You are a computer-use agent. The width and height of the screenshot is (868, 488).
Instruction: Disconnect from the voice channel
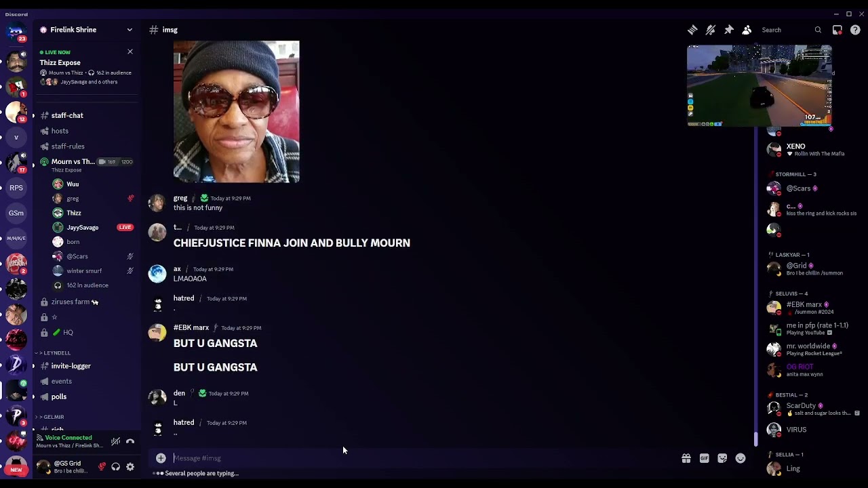pos(130,441)
